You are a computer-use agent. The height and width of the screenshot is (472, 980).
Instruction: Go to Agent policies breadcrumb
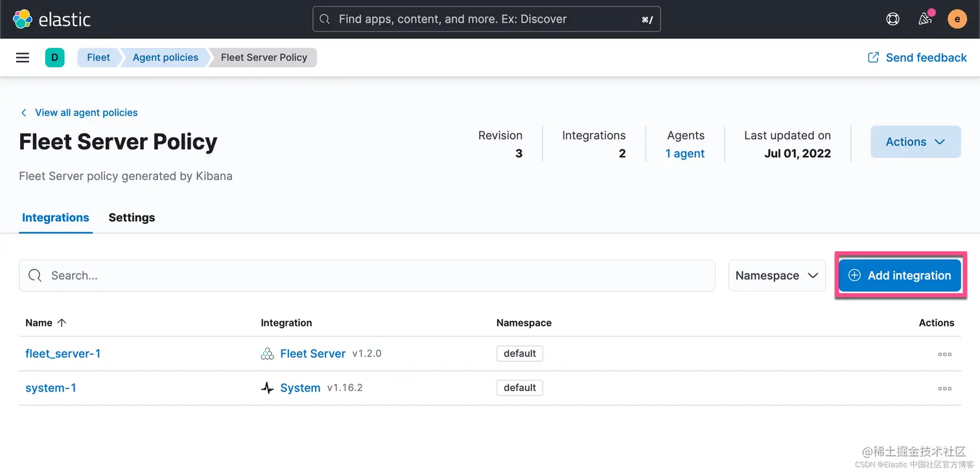point(165,58)
